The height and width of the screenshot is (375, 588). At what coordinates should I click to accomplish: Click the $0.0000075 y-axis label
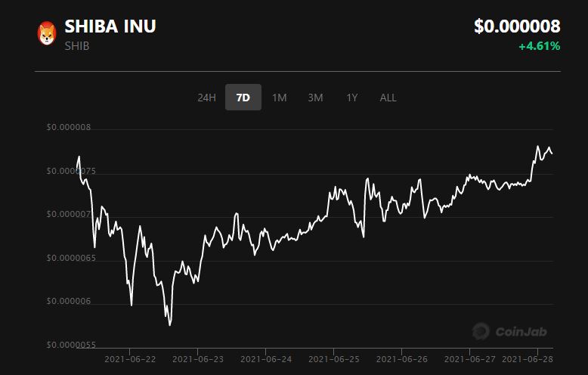click(71, 171)
